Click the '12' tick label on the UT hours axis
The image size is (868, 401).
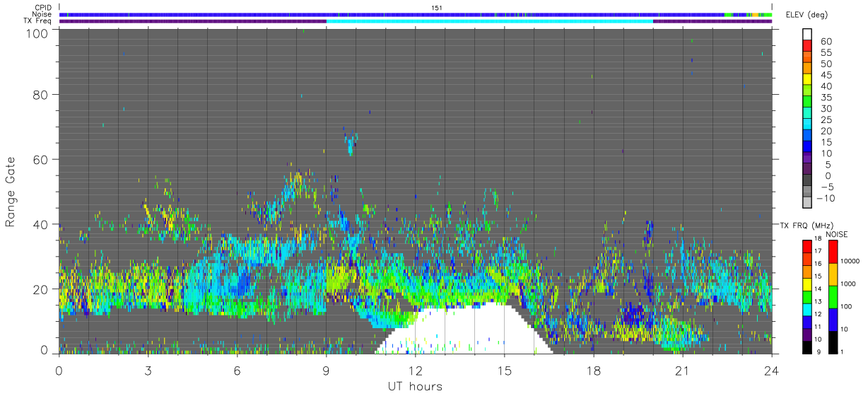(415, 371)
